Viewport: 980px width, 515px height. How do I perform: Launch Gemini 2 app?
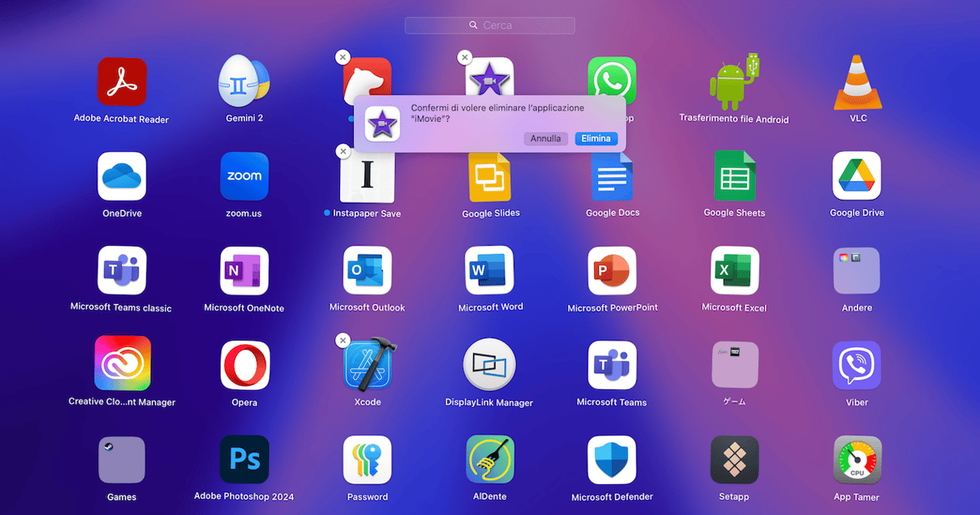244,81
